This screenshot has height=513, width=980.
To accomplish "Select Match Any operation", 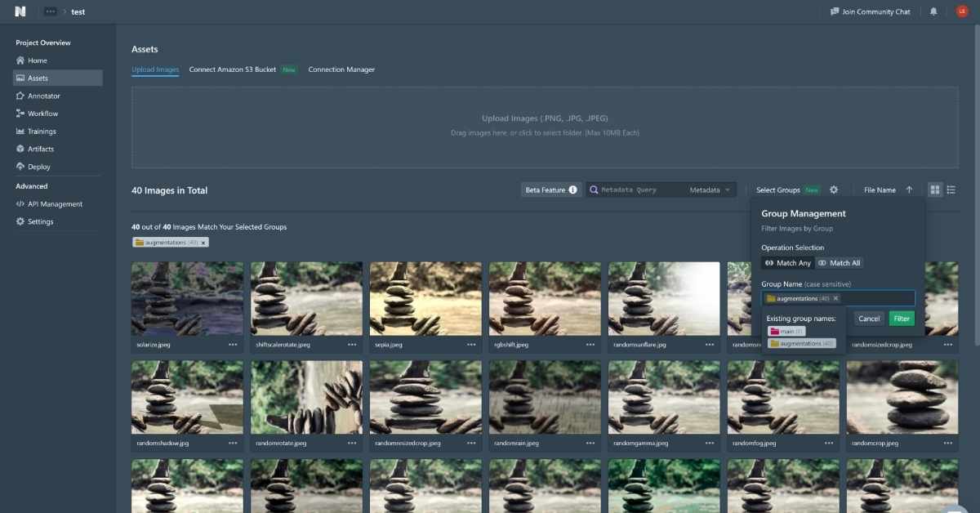I will point(788,263).
